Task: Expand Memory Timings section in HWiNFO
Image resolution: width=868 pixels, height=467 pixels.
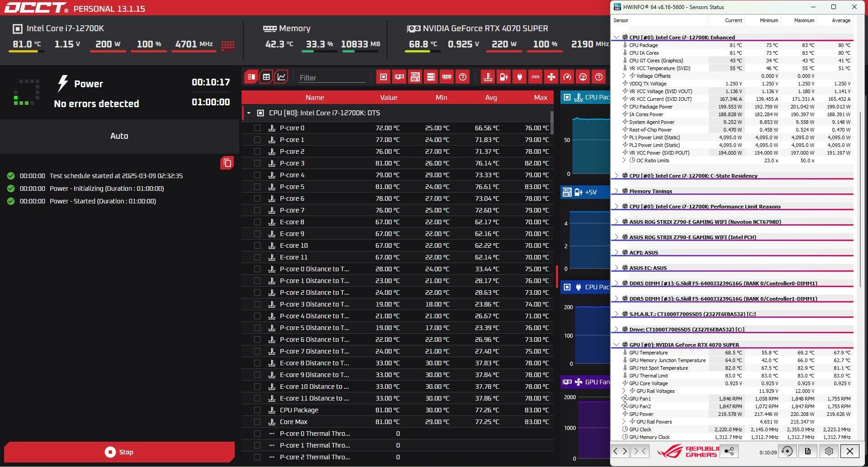Action: [x=616, y=191]
